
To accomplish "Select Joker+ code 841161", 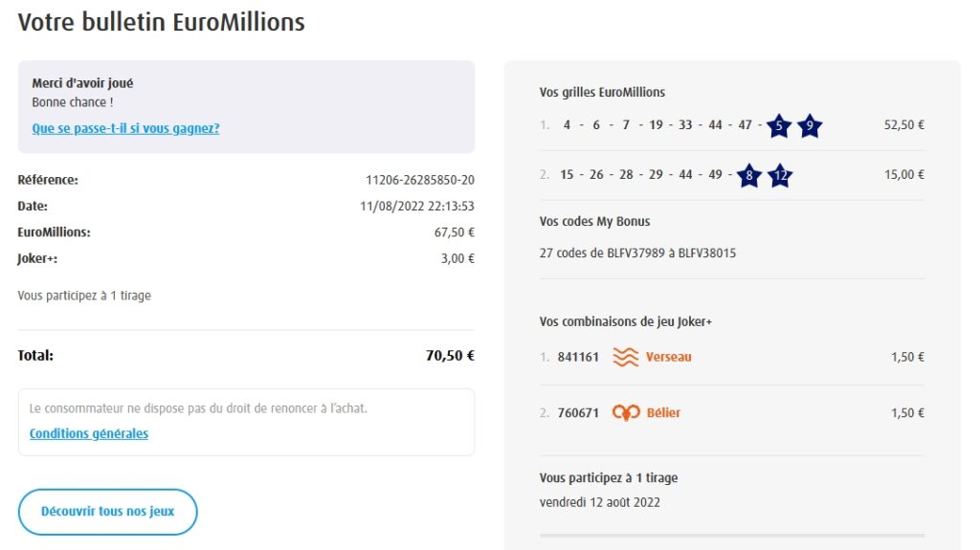I will pyautogui.click(x=578, y=357).
